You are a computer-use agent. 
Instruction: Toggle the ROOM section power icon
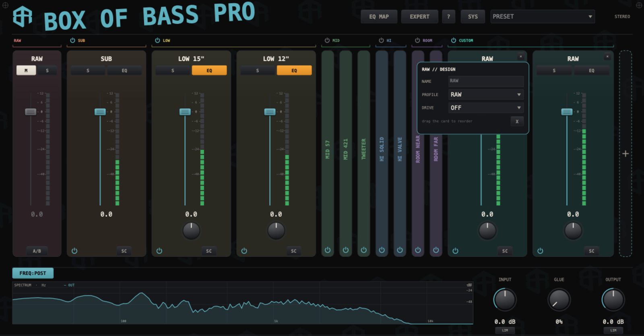click(417, 40)
